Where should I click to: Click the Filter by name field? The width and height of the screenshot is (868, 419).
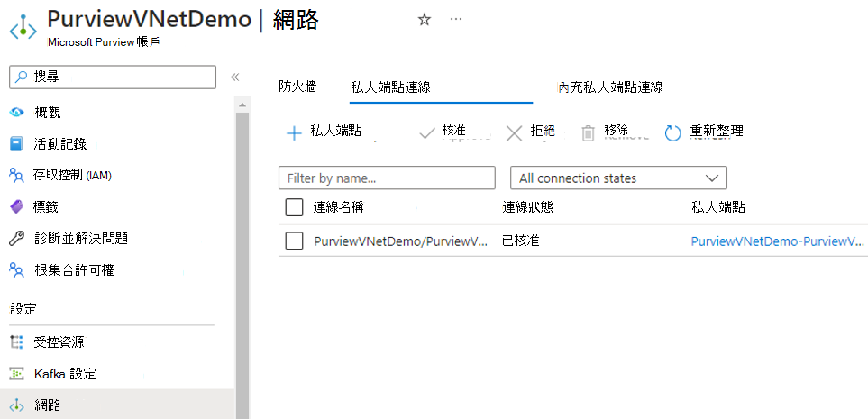coord(387,178)
